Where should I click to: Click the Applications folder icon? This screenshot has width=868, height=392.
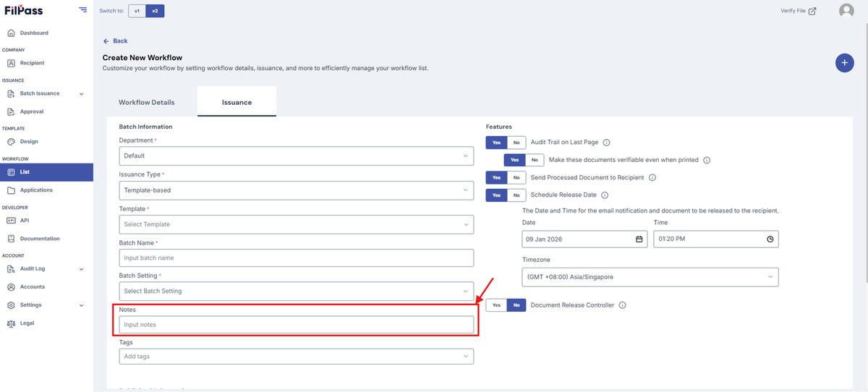(11, 190)
